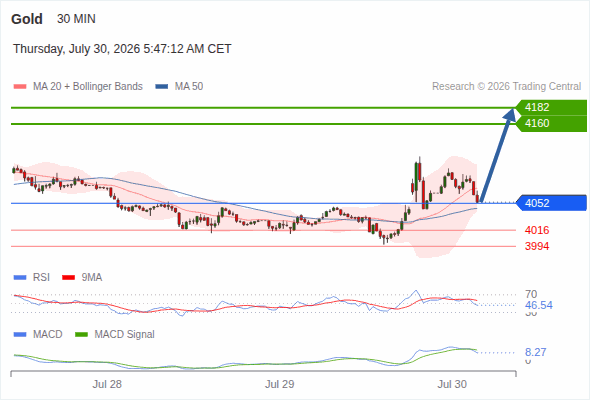
Task: Click the RSI value 46.54
Action: click(539, 305)
